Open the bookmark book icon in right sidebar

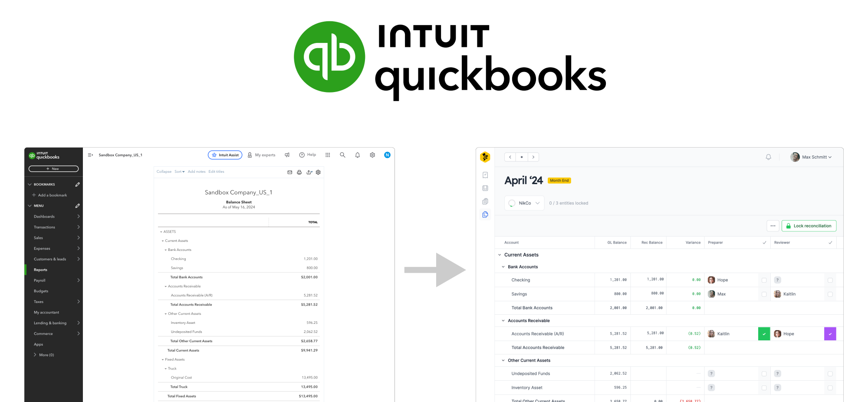(x=485, y=188)
